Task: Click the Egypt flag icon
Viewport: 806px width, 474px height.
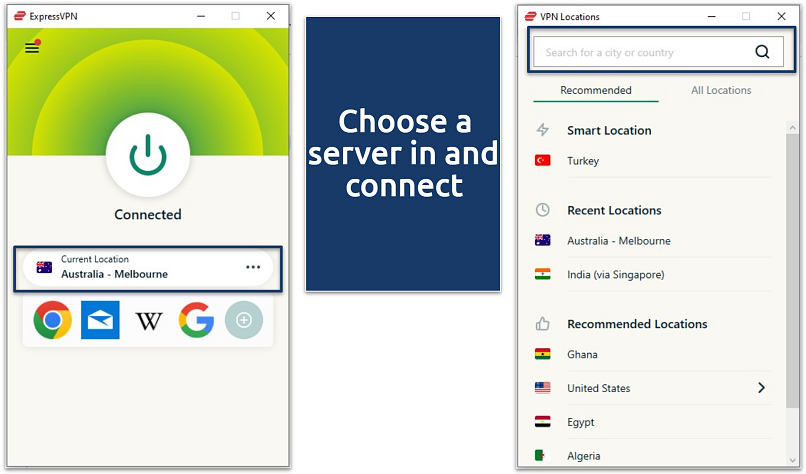Action: 543,422
